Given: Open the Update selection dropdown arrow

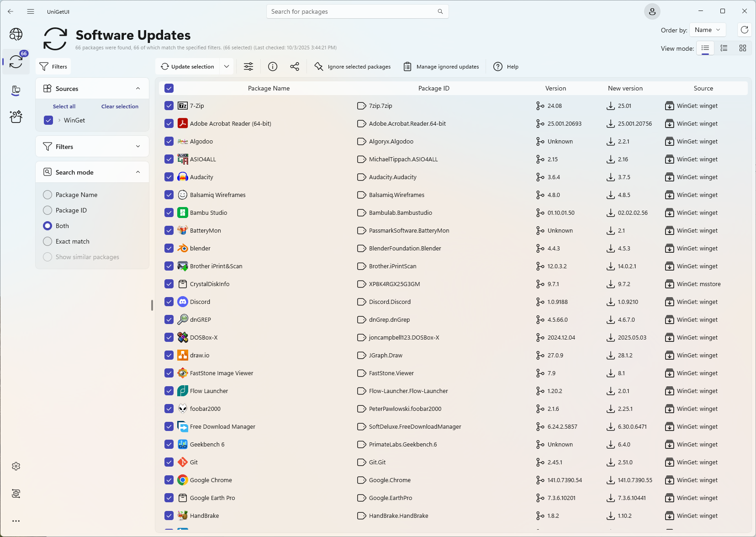Looking at the screenshot, I should pyautogui.click(x=227, y=67).
